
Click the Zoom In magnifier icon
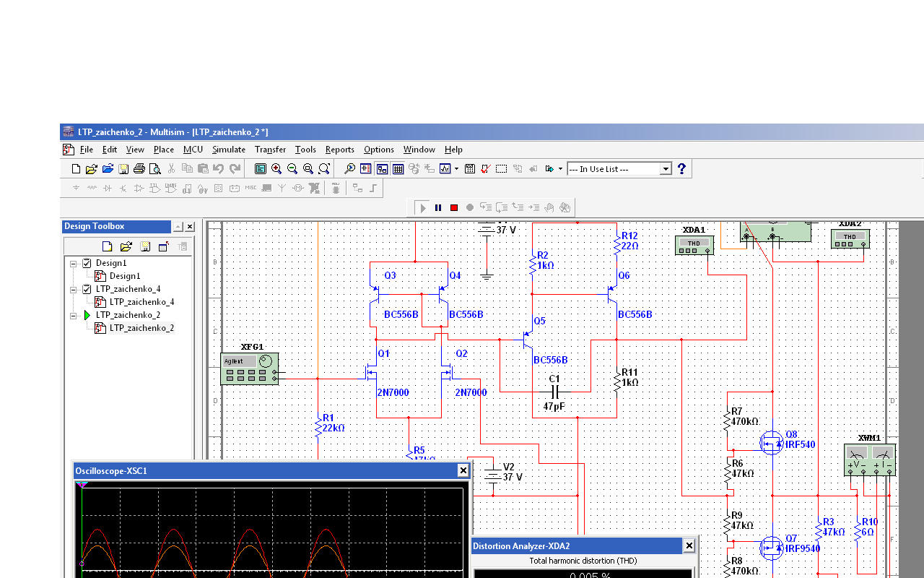tap(276, 169)
